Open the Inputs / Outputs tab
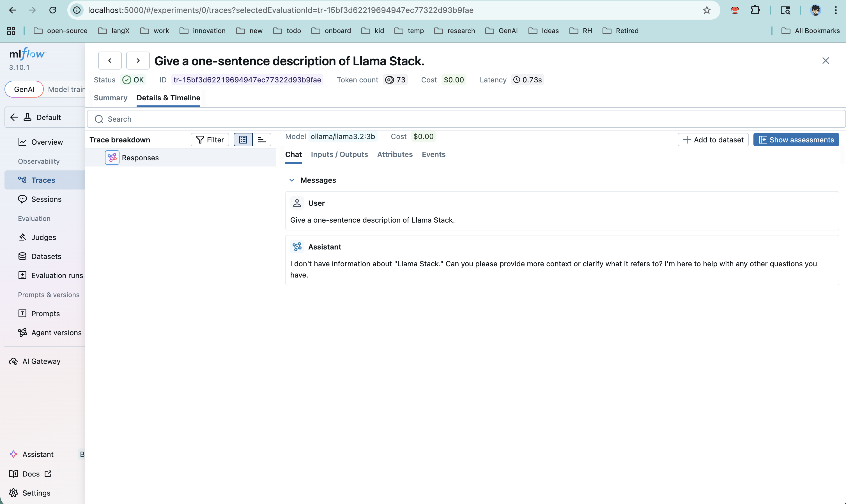The width and height of the screenshot is (846, 504). click(339, 154)
